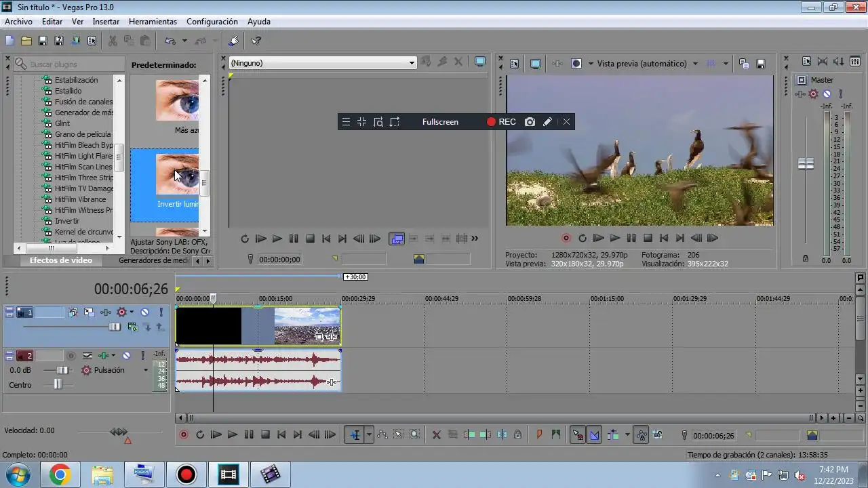
Task: Open the auto ripple dropdown arrow
Action: (x=627, y=435)
